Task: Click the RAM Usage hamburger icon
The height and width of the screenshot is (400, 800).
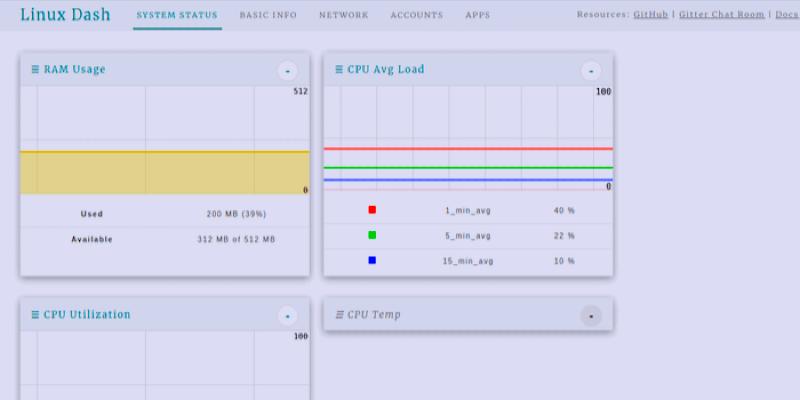Action: click(35, 70)
